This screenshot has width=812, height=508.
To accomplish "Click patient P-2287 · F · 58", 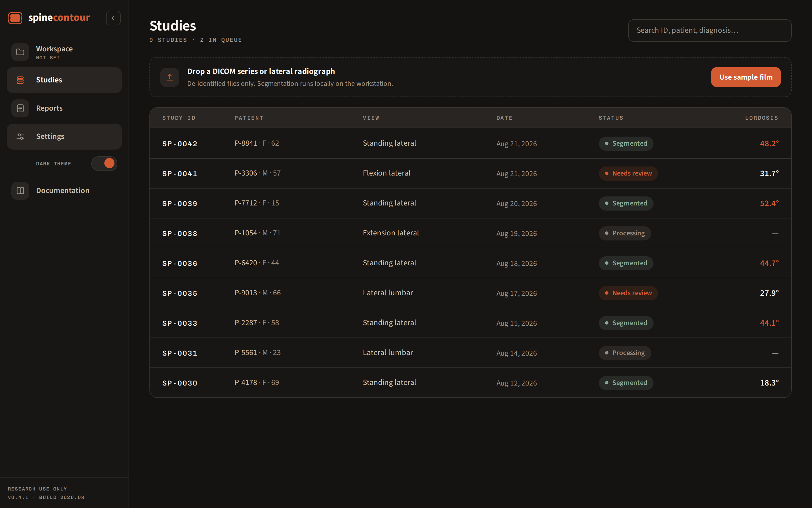I will (x=257, y=323).
